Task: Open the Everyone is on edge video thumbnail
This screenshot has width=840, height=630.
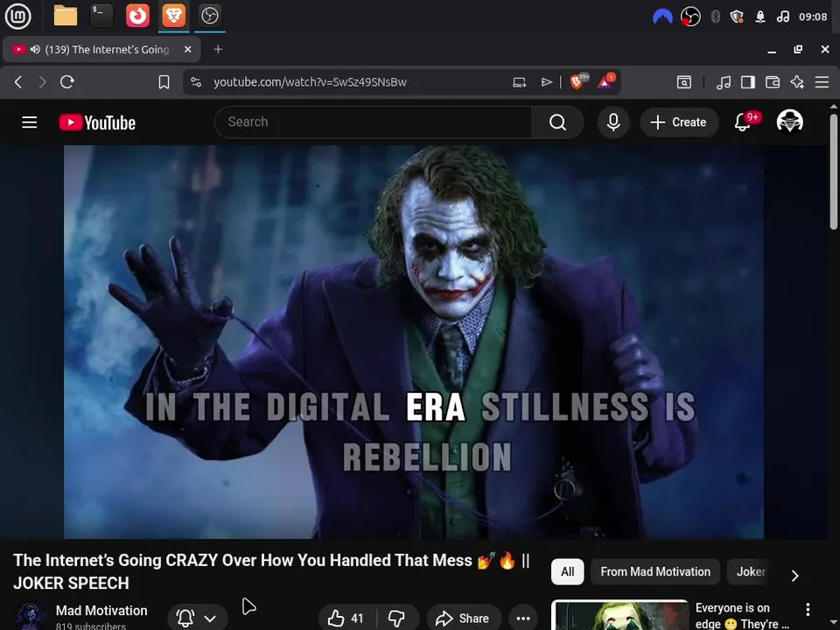Action: 619,615
